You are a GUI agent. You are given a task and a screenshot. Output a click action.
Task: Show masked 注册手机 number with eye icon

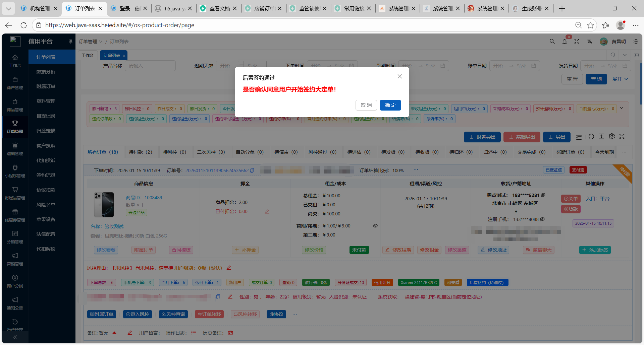coord(542,219)
